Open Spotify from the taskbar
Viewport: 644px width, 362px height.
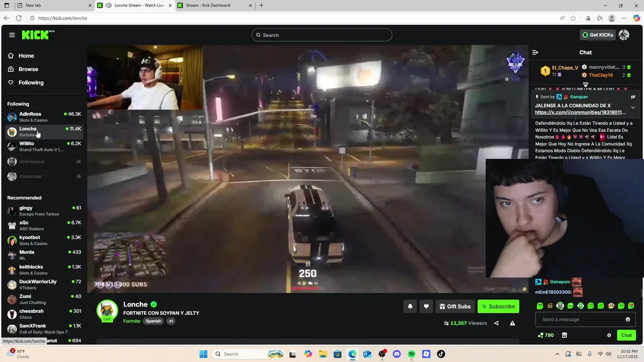(x=412, y=354)
